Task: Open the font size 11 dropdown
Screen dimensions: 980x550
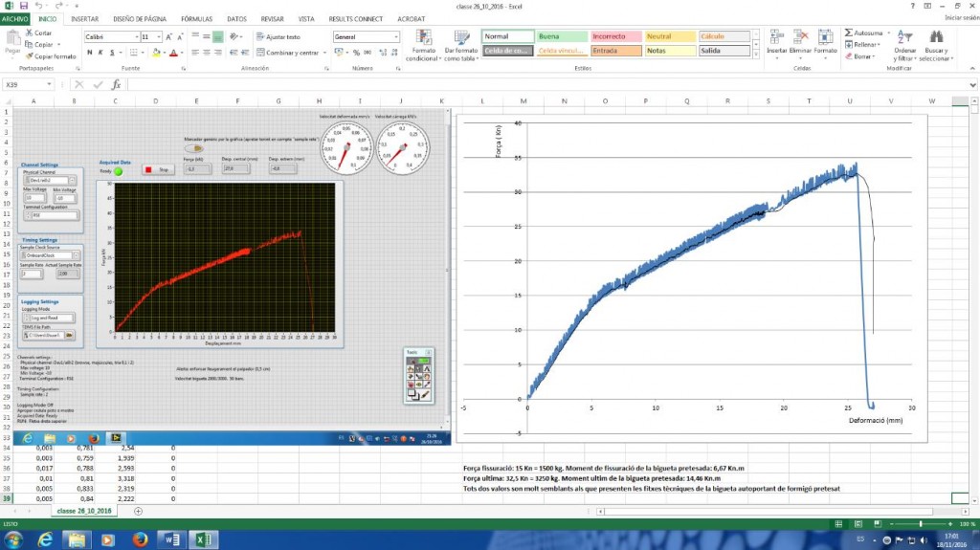Action: click(x=159, y=37)
